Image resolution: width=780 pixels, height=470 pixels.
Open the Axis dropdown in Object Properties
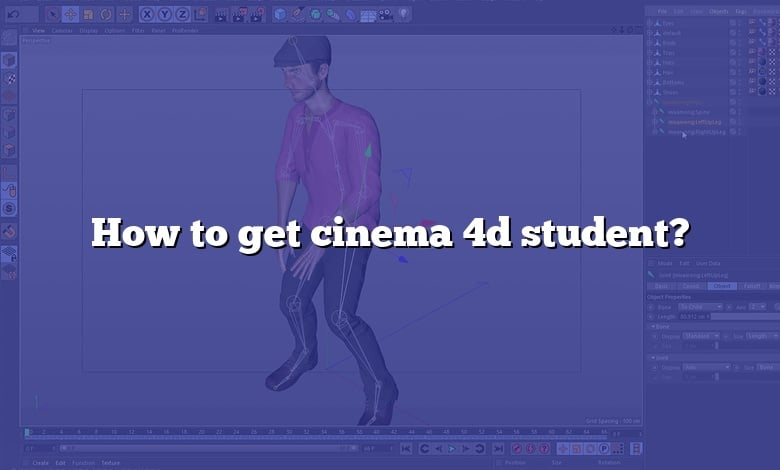tap(758, 307)
